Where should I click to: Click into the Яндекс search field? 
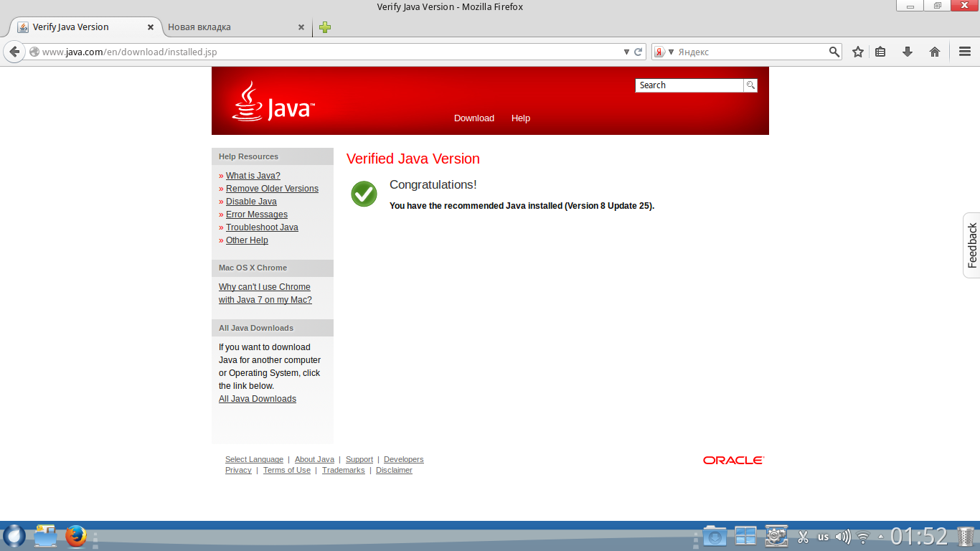pyautogui.click(x=752, y=52)
